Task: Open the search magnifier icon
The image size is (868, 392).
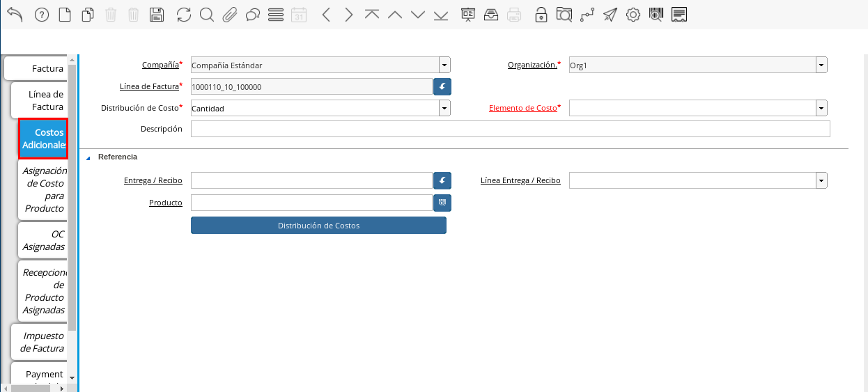Action: point(206,15)
